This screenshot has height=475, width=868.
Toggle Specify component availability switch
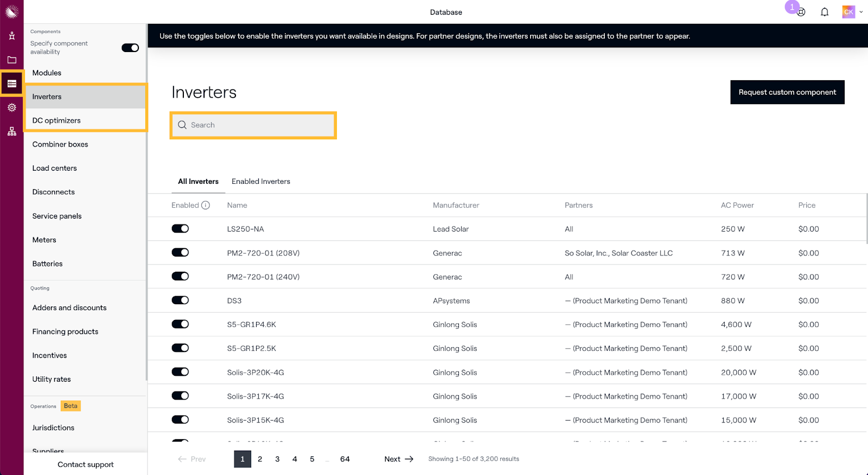click(x=130, y=48)
